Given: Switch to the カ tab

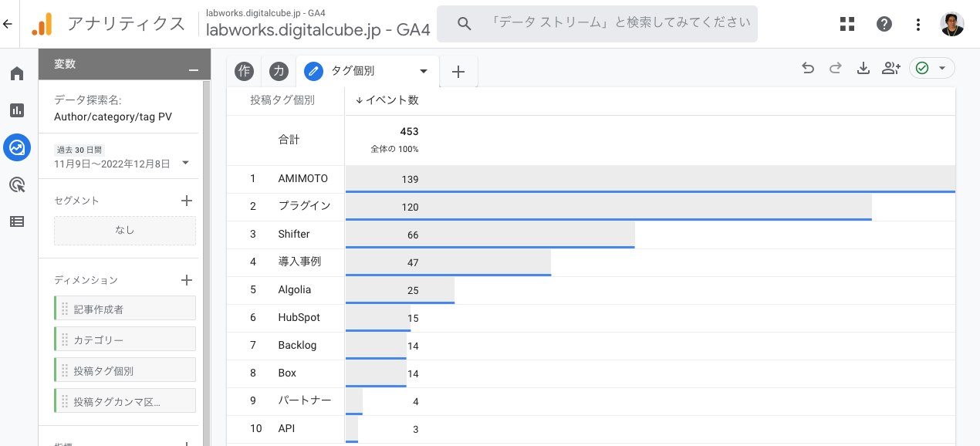Looking at the screenshot, I should [279, 72].
